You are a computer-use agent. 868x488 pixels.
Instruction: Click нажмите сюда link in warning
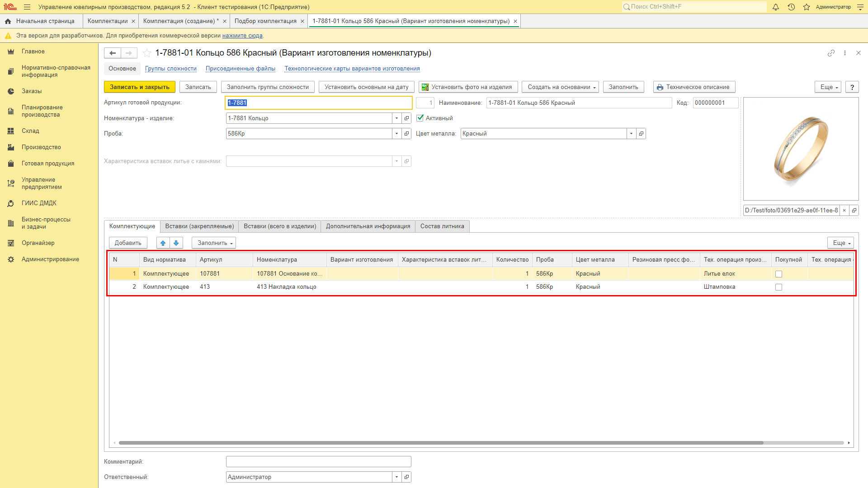[242, 36]
